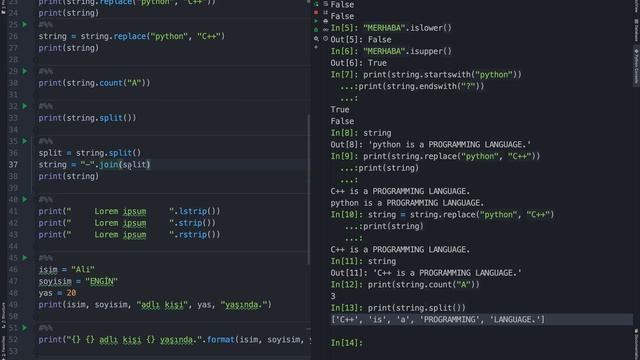Viewport: 640px width, 360px height.
Task: Click In[5] "MERHABA".islower() line
Action: [391, 28]
